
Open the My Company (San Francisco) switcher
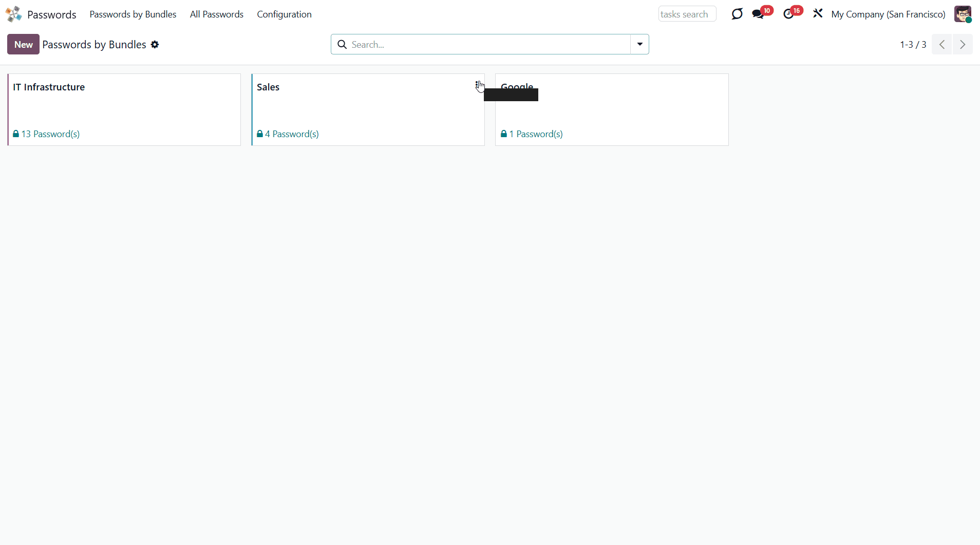pos(888,14)
